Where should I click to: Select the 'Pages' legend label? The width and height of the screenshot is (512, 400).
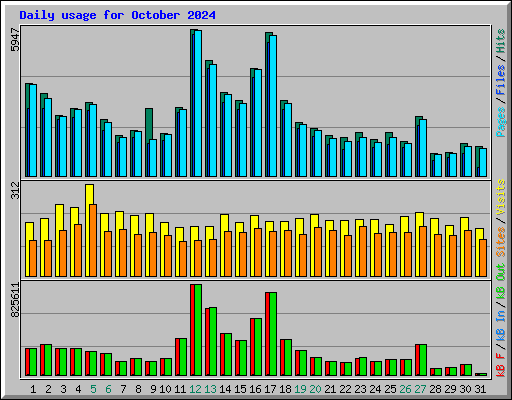click(x=500, y=122)
